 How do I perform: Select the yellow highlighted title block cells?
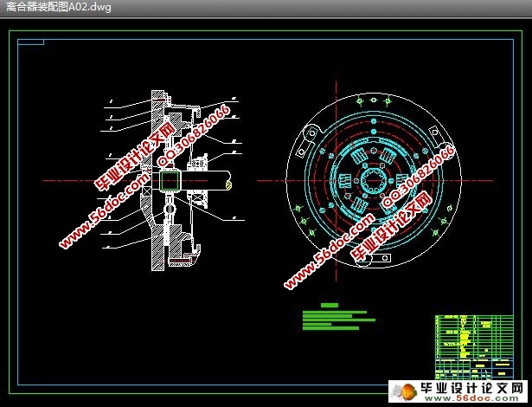coord(465,333)
